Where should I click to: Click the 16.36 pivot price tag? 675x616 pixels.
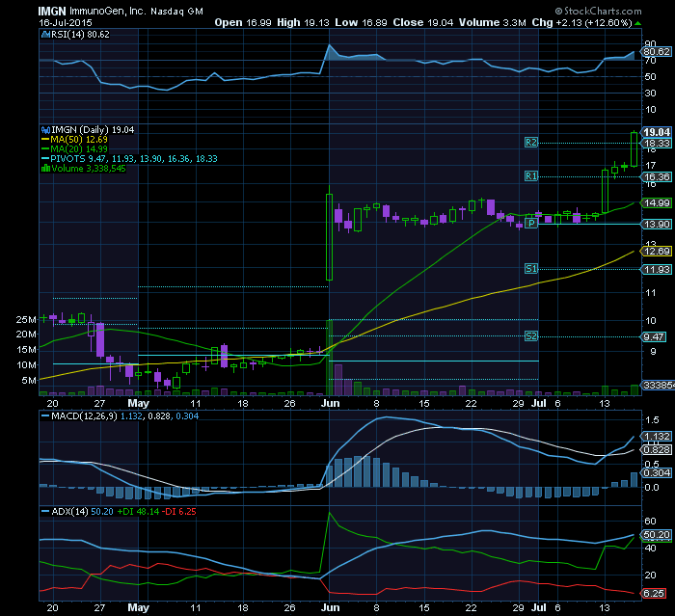657,177
